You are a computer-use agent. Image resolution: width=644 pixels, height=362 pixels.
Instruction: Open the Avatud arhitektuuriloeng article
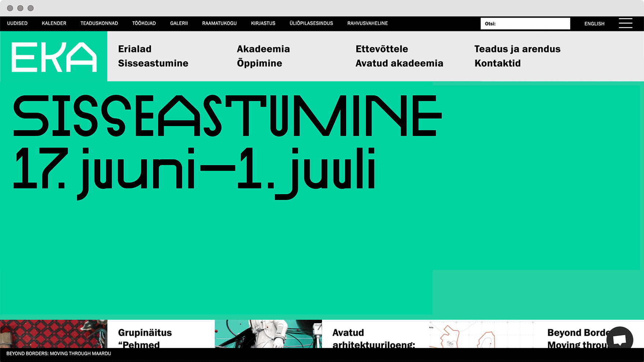[x=373, y=338]
